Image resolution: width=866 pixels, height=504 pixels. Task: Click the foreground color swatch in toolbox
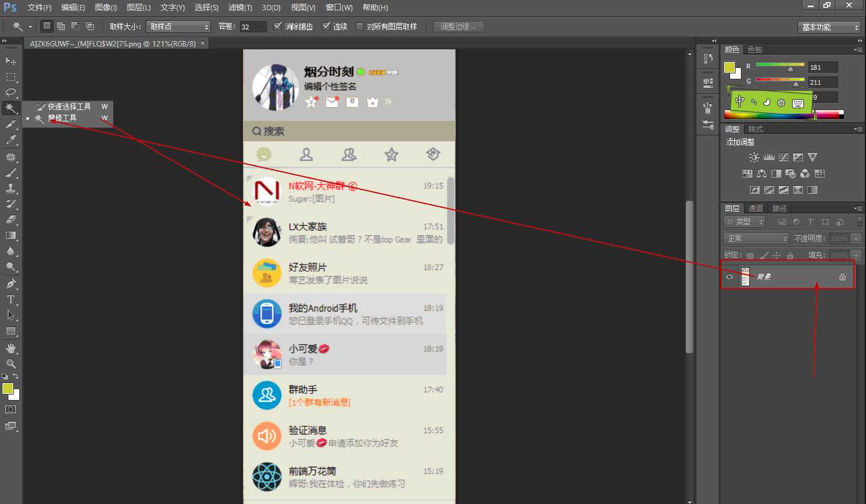[7, 389]
